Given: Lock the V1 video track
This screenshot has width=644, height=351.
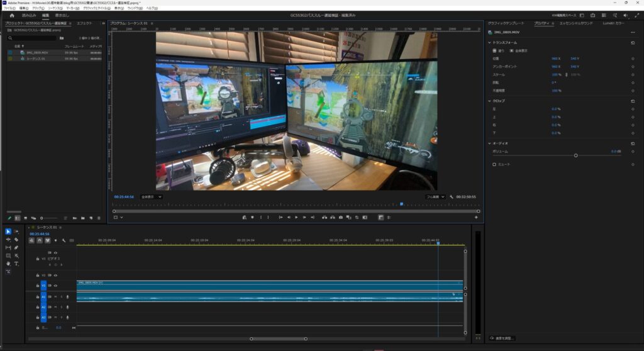Looking at the screenshot, I should [x=37, y=285].
